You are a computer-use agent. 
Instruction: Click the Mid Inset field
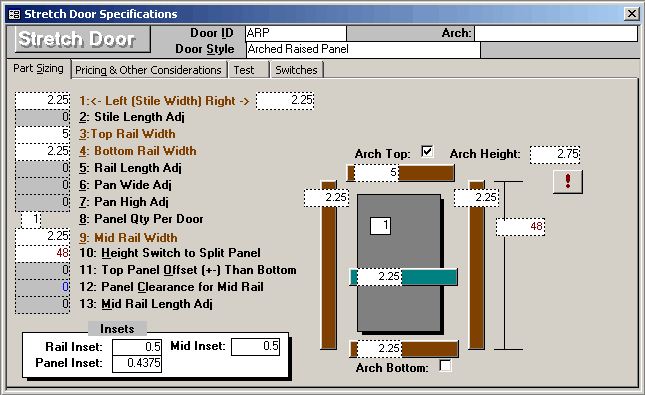click(x=255, y=346)
